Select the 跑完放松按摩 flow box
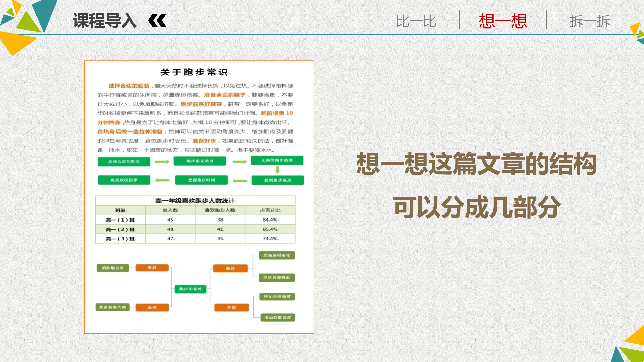 124,180
